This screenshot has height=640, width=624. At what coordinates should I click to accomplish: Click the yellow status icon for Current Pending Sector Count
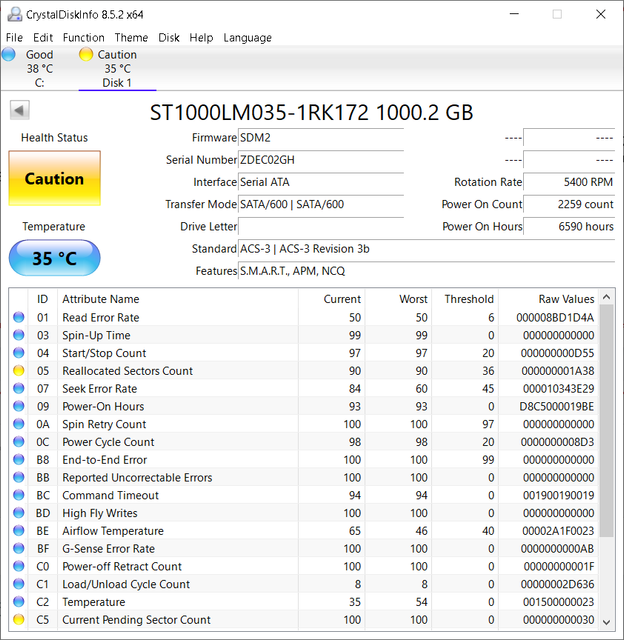pyautogui.click(x=19, y=620)
